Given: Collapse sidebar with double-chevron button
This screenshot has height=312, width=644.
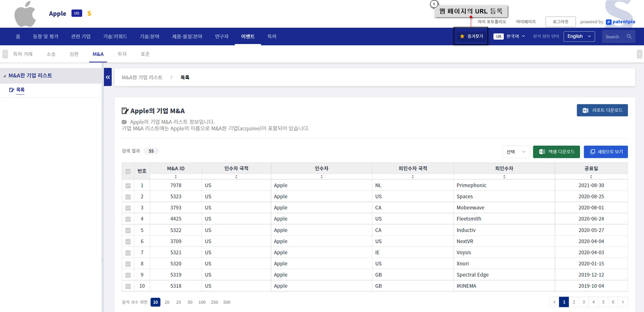Looking at the screenshot, I should tap(108, 77).
